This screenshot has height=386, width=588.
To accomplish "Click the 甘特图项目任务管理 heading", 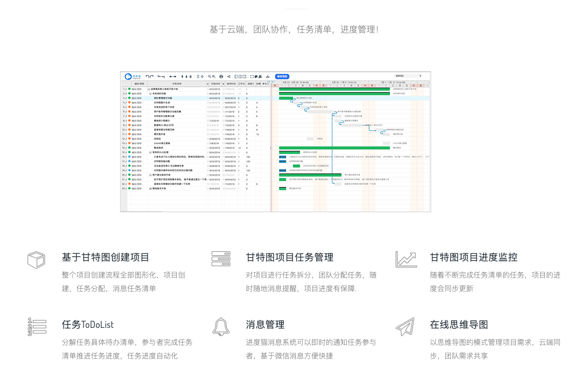I will pyautogui.click(x=290, y=257).
